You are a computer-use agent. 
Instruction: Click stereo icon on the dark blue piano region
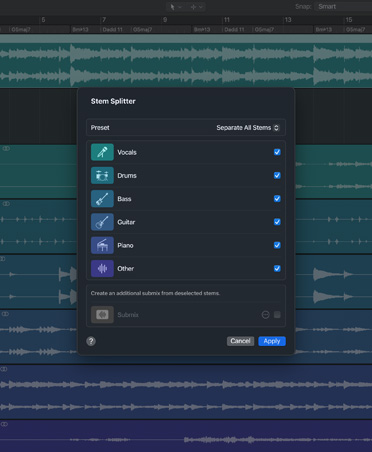coord(4,369)
